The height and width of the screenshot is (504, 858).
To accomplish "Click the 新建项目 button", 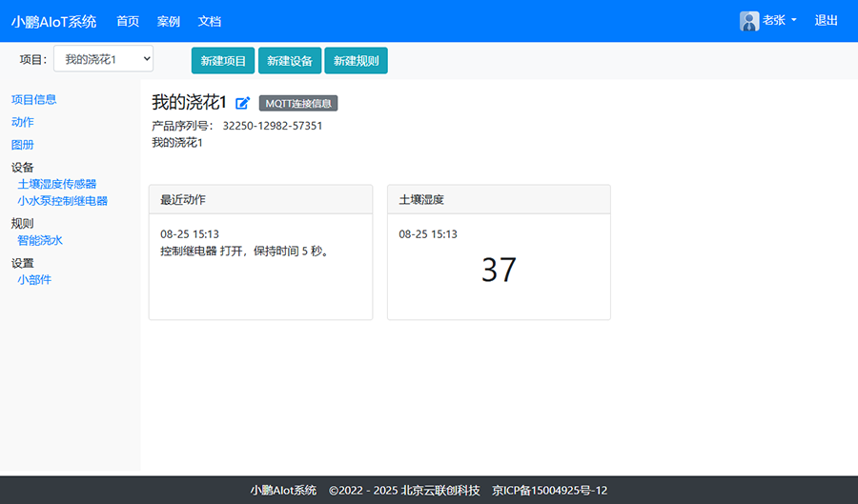I will [x=223, y=61].
